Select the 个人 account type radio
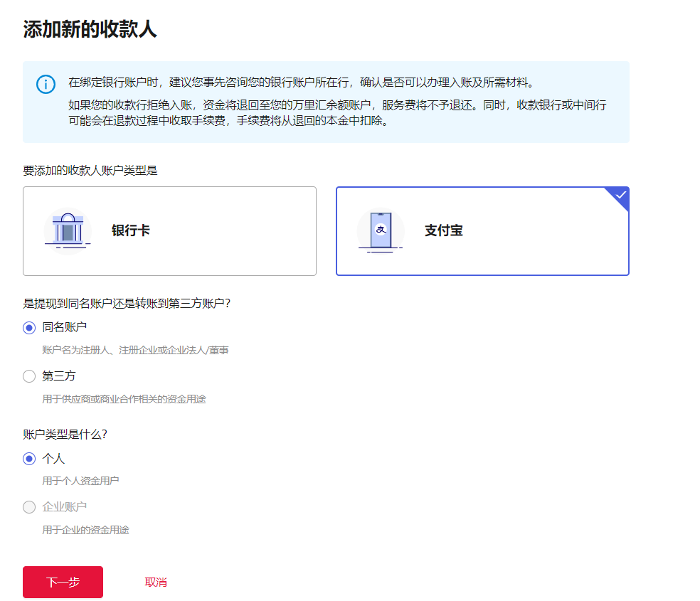Screen dimensions: 700x601 28,459
